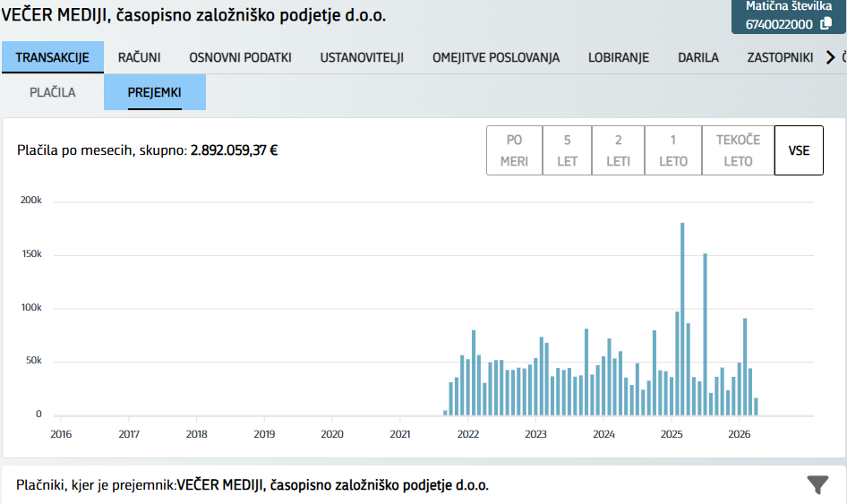Choose the Po meri date range

514,150
